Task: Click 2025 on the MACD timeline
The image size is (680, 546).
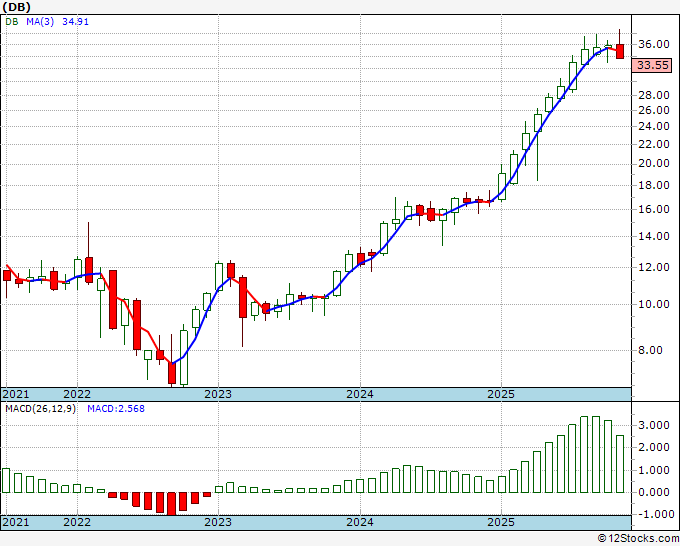Action: point(501,522)
